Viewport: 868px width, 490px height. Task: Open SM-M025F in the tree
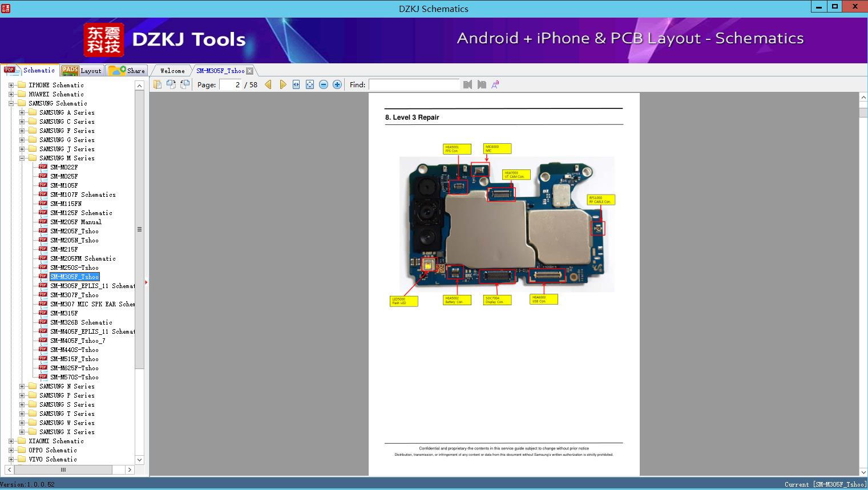[x=64, y=176]
